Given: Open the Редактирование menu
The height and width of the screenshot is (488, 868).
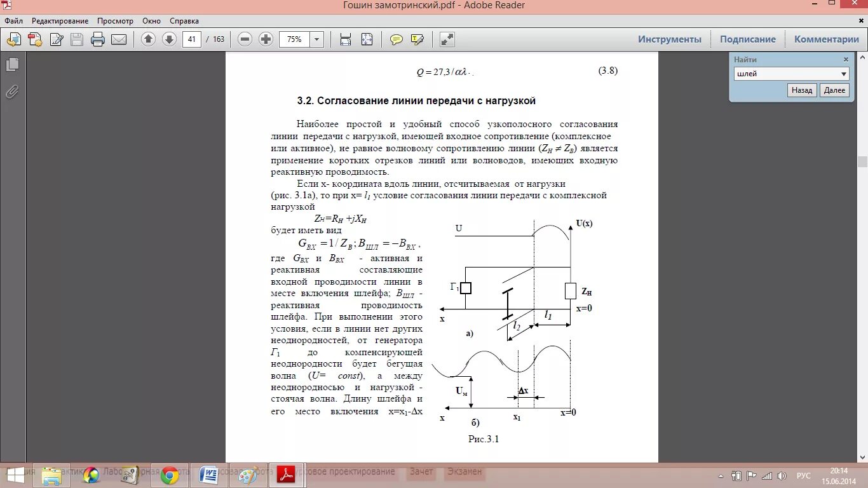Looking at the screenshot, I should tap(60, 21).
